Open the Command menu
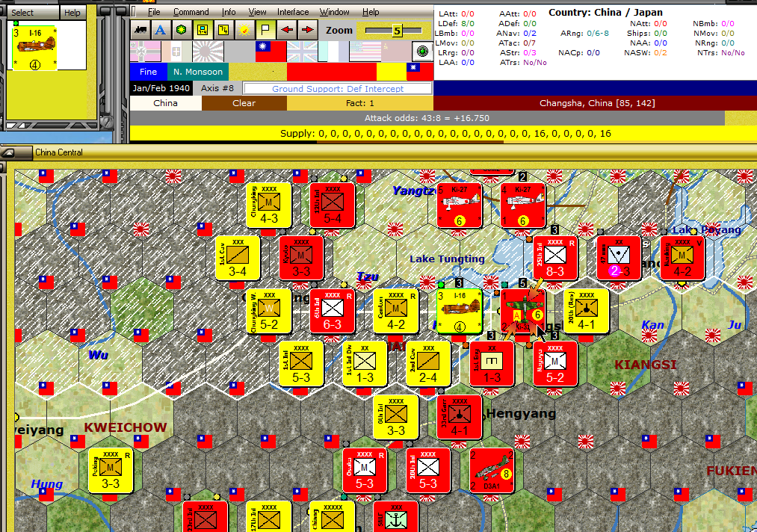 [x=191, y=12]
